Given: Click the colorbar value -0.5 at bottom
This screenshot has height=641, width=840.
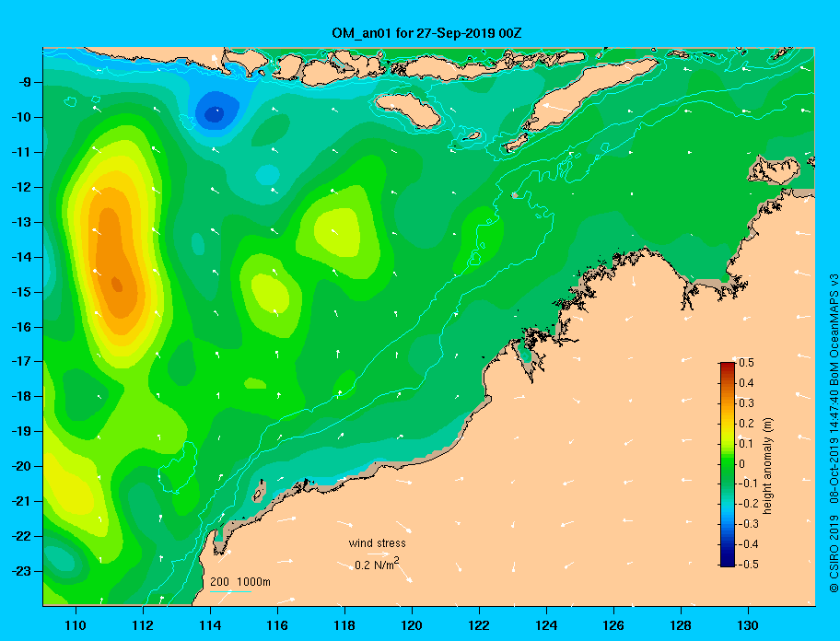Looking at the screenshot, I should [x=747, y=565].
